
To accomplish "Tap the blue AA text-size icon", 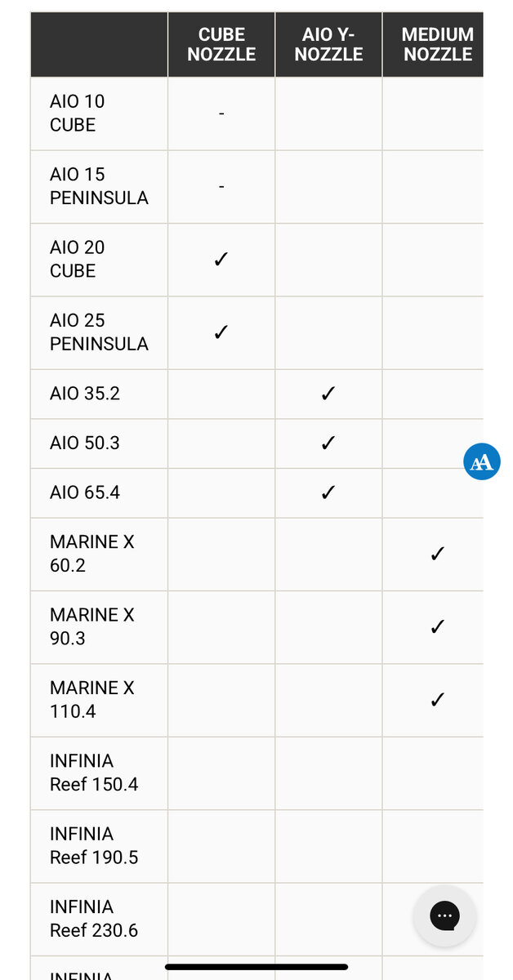I will coord(481,462).
